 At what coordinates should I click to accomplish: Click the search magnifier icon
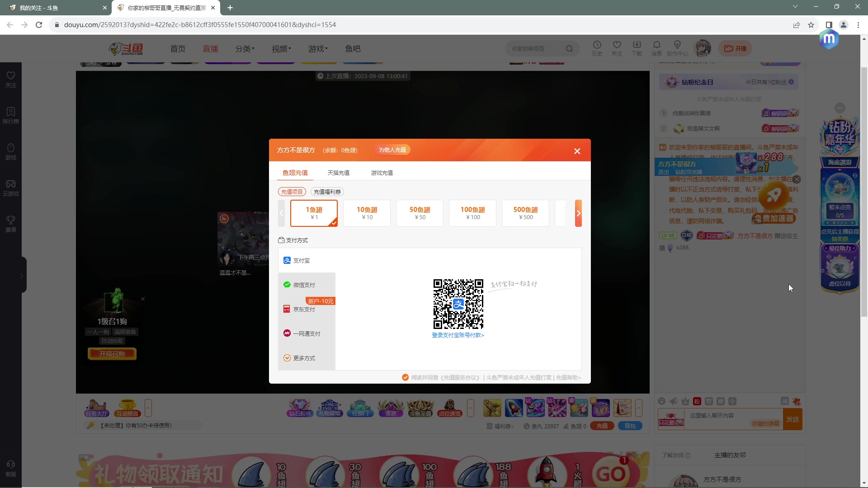(x=569, y=49)
